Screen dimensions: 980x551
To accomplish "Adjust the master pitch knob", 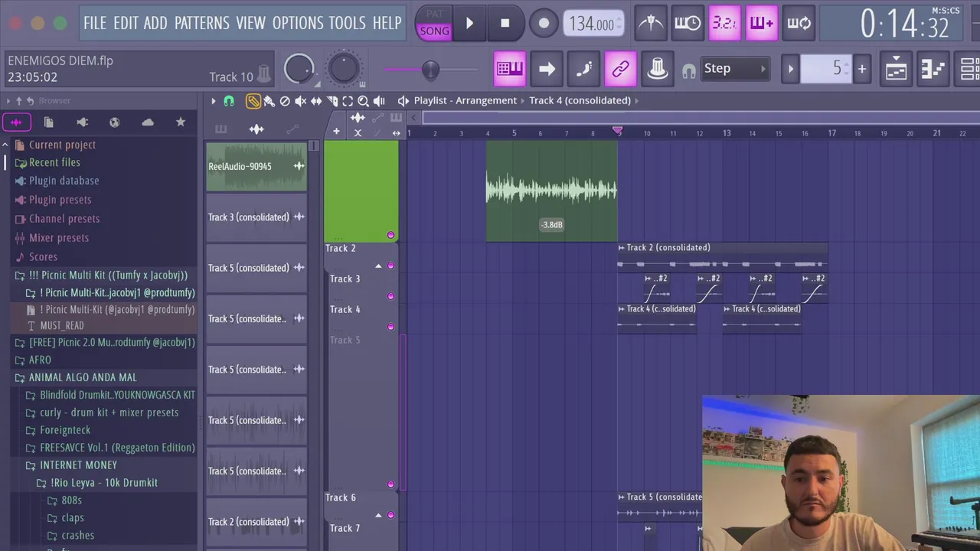I will tap(344, 70).
